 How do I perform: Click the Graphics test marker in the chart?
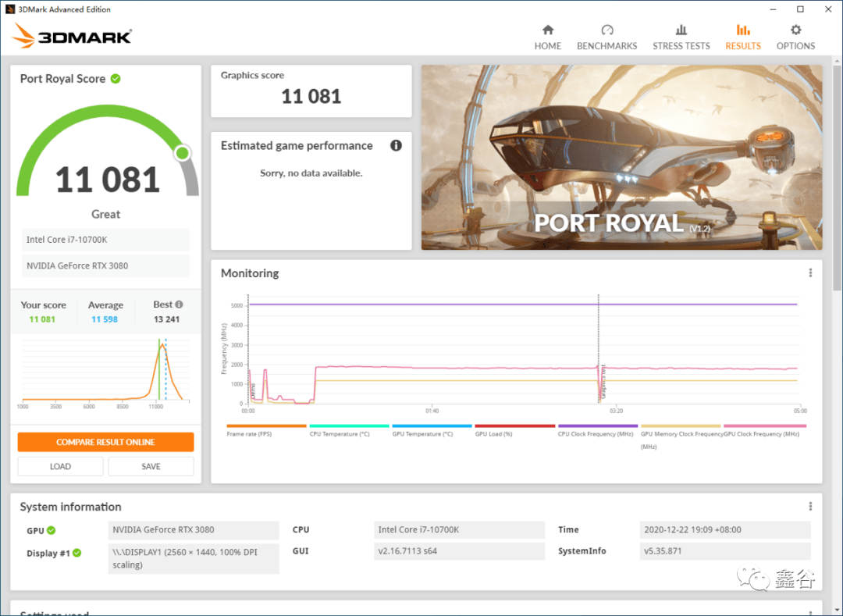pyautogui.click(x=603, y=381)
